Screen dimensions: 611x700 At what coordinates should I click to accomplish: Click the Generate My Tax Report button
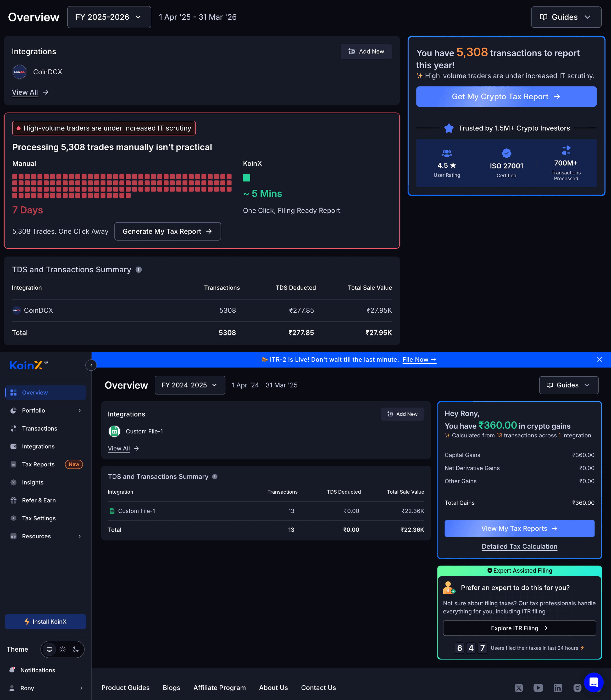pyautogui.click(x=168, y=231)
